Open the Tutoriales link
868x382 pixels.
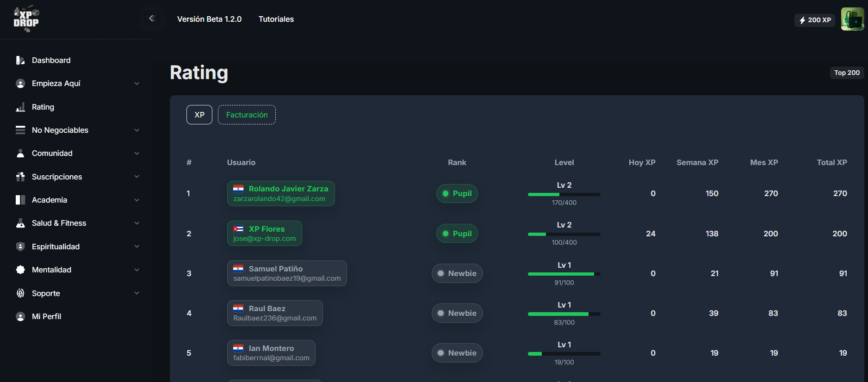click(x=276, y=19)
